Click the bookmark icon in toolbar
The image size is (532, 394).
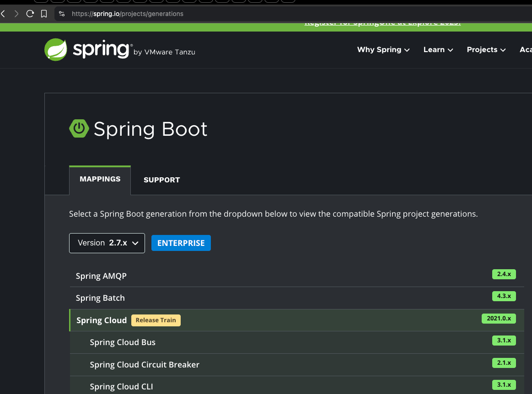[44, 14]
